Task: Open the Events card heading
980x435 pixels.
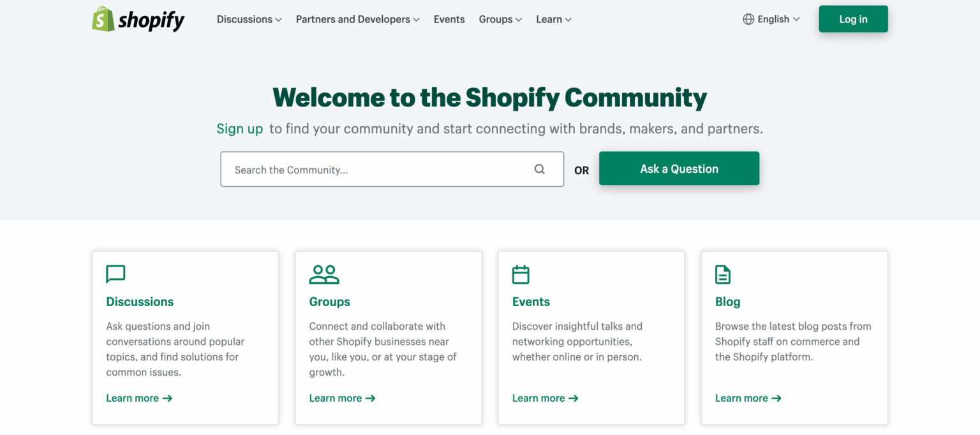Action: pyautogui.click(x=531, y=302)
